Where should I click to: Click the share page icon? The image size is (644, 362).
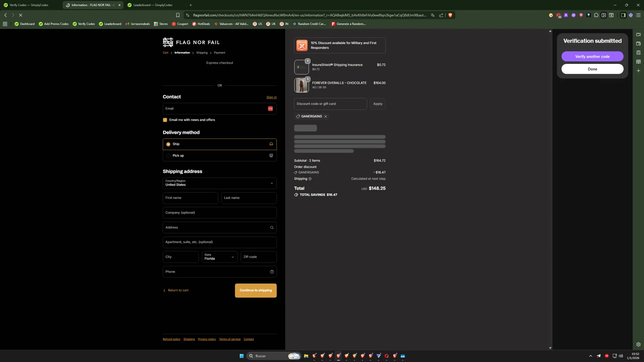(441, 15)
